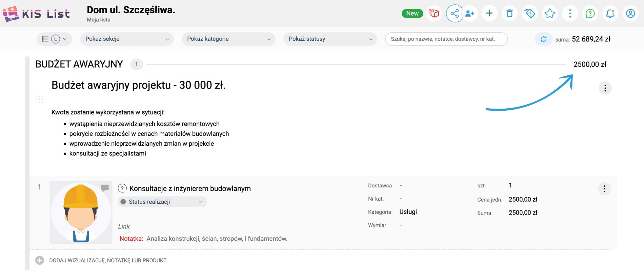Viewport: 644px width, 278px height.
Task: Open list view size selector
Action: click(54, 39)
